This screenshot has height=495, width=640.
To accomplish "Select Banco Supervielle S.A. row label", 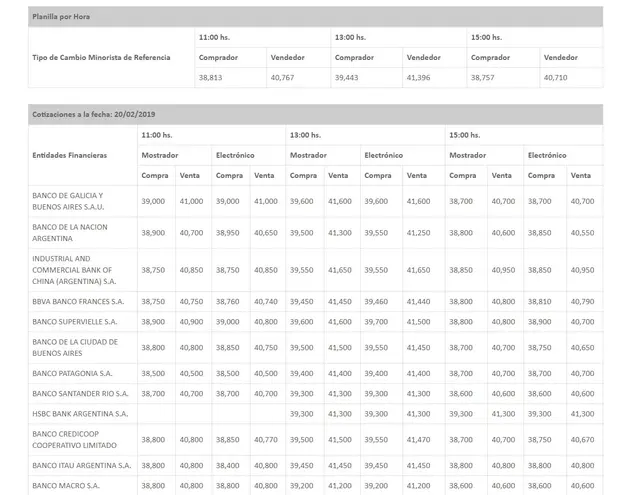I will click(75, 322).
